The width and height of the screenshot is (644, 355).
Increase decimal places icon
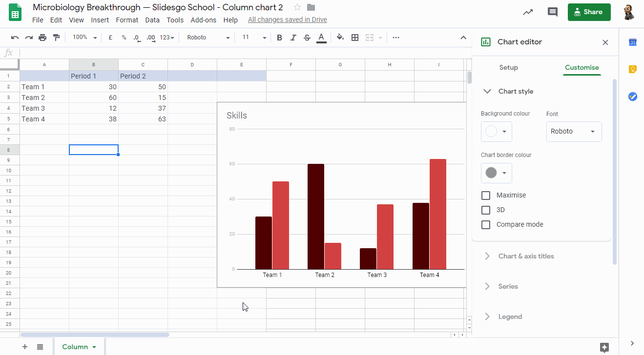click(151, 38)
